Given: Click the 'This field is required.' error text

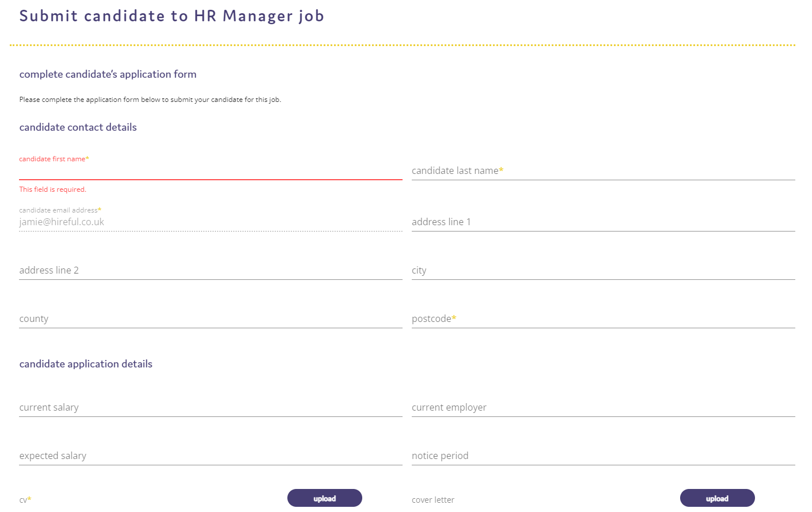Looking at the screenshot, I should coord(52,189).
